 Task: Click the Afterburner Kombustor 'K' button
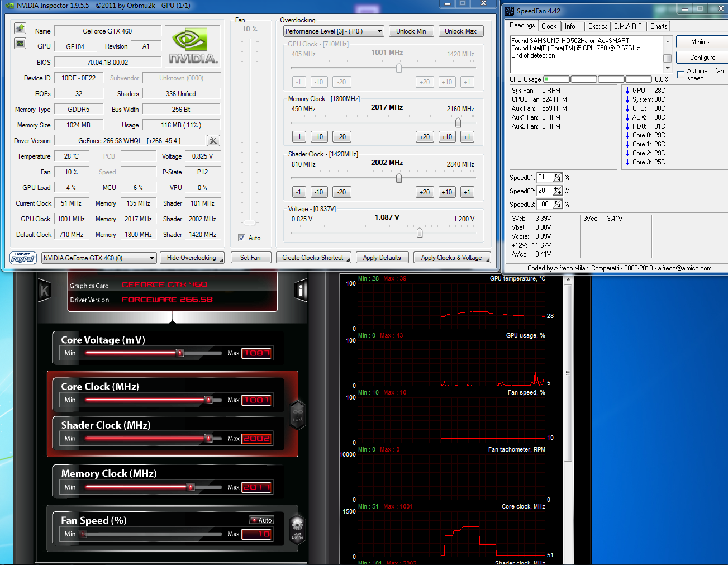coord(44,290)
